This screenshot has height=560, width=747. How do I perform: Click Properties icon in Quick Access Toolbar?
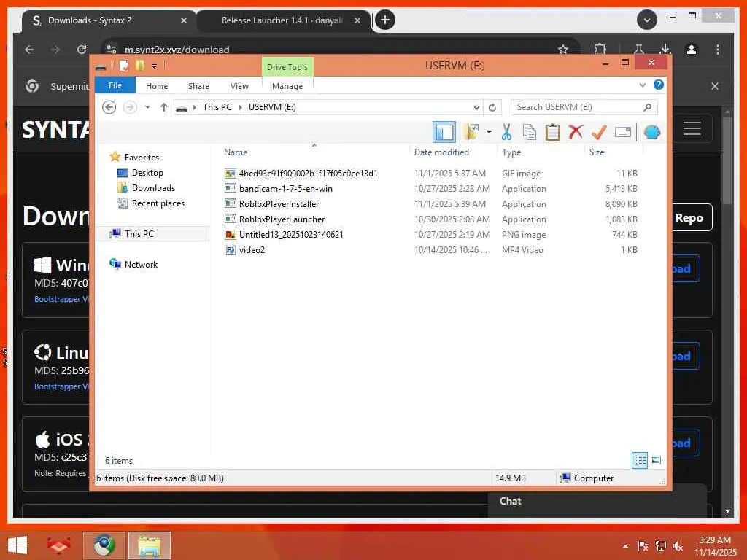124,66
